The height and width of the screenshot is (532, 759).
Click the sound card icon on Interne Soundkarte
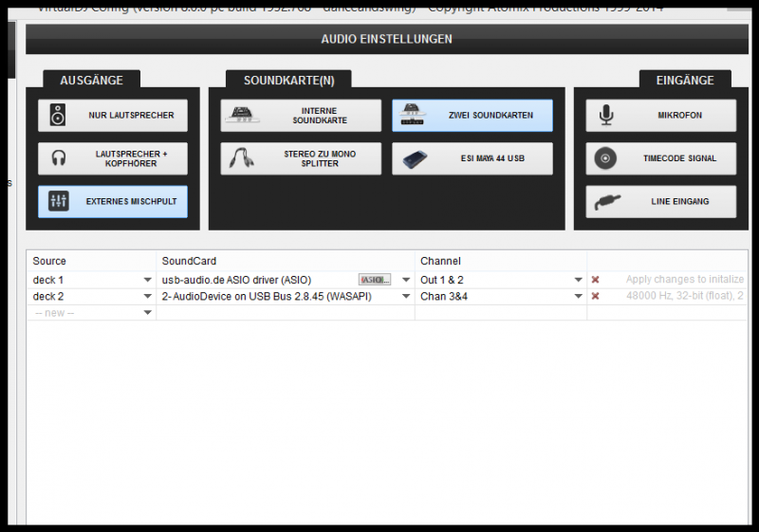pyautogui.click(x=243, y=115)
